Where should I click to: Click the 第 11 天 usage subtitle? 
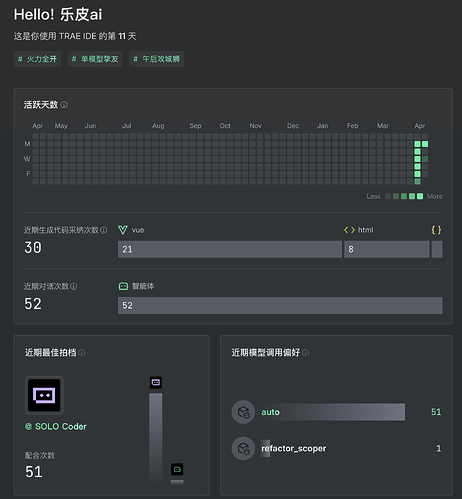point(75,36)
